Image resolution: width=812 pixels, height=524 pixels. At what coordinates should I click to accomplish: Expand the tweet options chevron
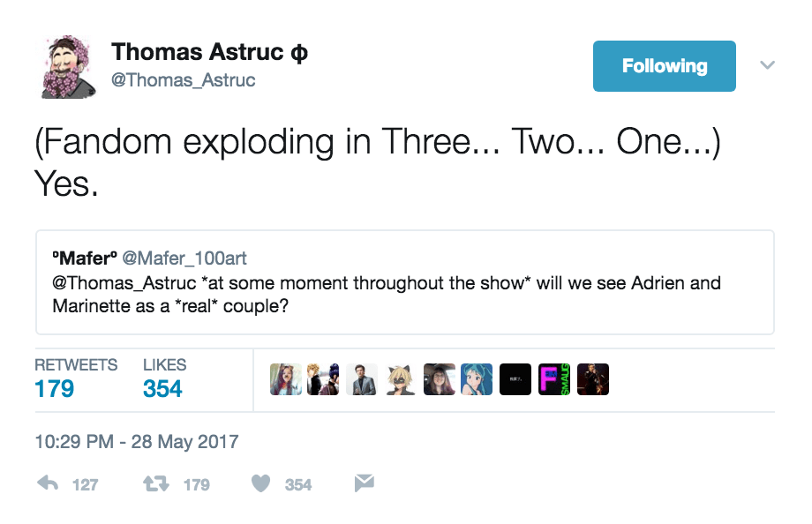767,65
